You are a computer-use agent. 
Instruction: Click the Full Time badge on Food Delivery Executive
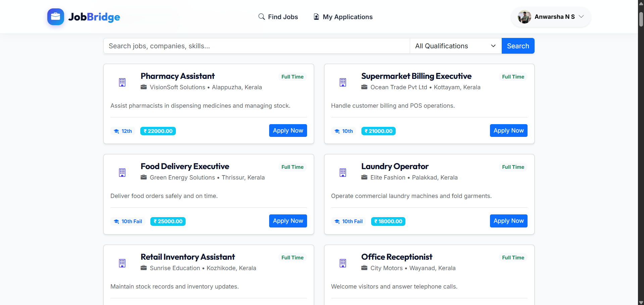pos(292,167)
